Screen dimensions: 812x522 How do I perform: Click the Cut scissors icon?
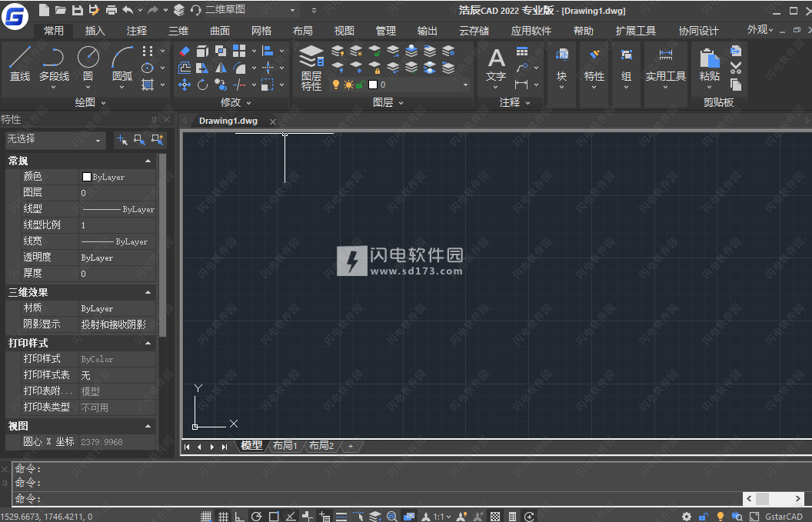[736, 68]
